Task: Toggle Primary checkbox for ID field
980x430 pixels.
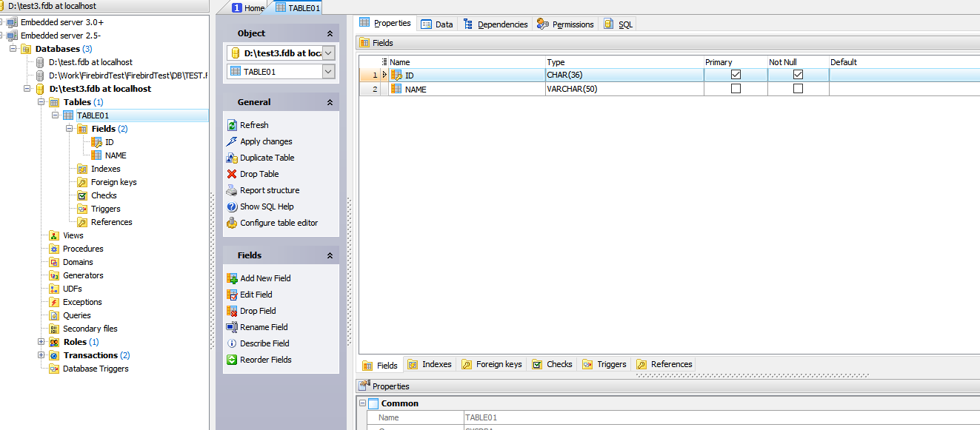Action: point(736,75)
